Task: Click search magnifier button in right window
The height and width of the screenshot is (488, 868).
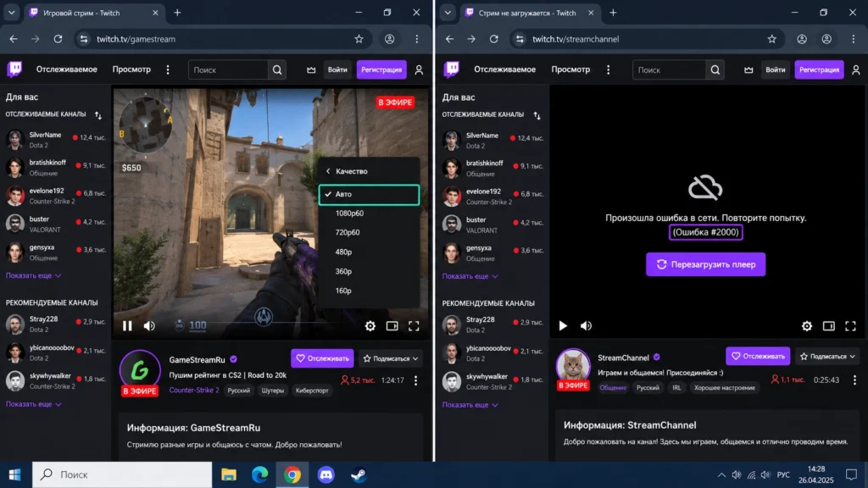Action: pyautogui.click(x=715, y=70)
